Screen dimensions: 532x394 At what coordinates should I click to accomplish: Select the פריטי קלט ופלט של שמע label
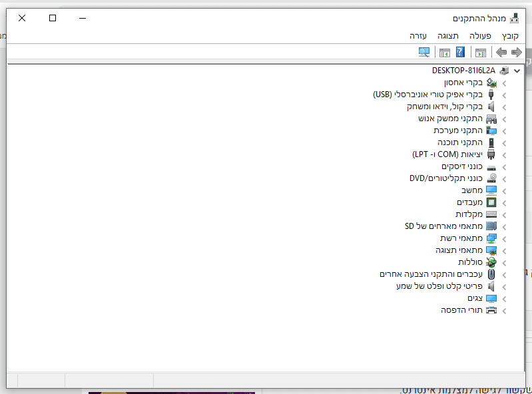click(x=439, y=286)
